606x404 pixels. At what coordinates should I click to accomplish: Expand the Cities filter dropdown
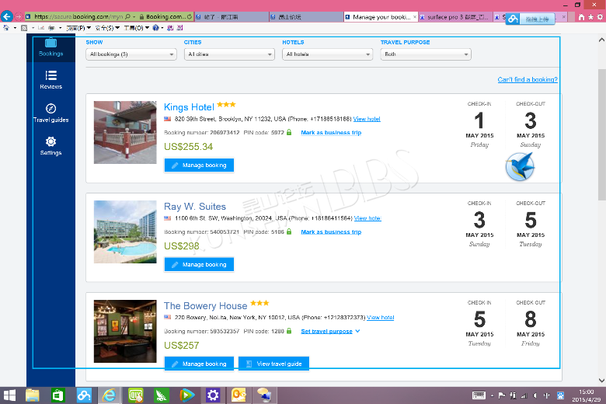pos(229,54)
